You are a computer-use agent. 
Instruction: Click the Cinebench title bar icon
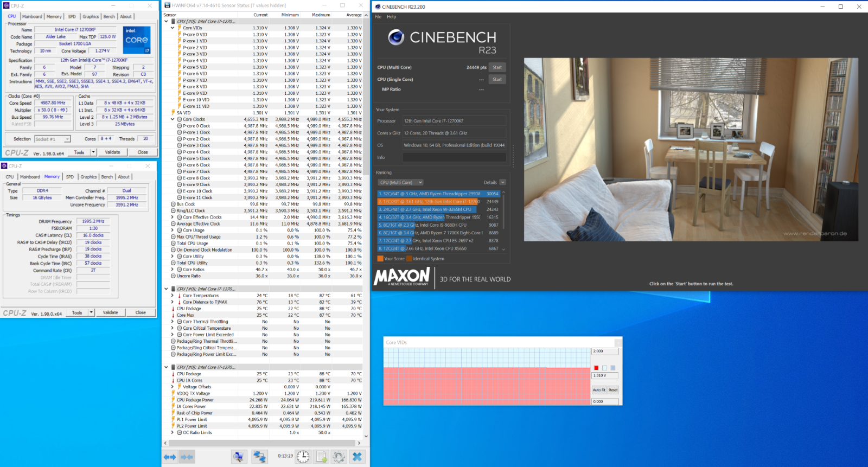(x=378, y=7)
